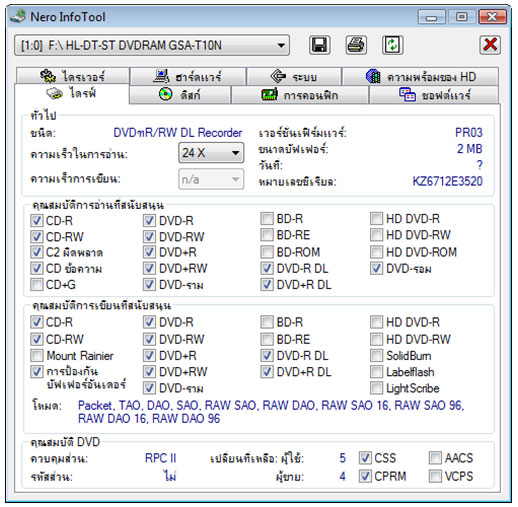Toggle the SolidBurn checkbox
This screenshot has height=507, width=518.
pos(376,355)
